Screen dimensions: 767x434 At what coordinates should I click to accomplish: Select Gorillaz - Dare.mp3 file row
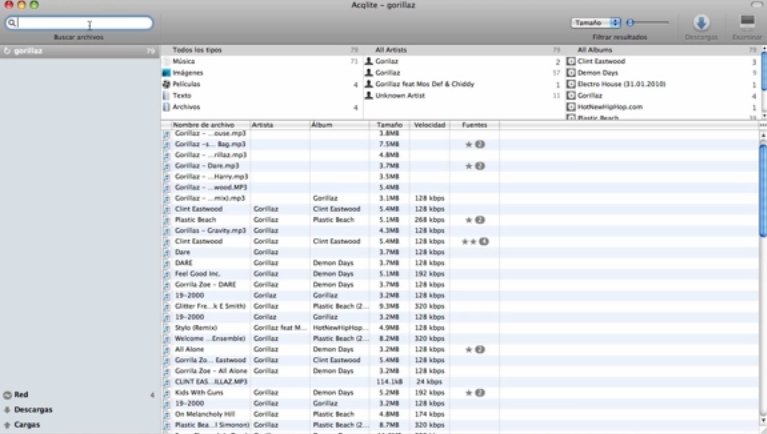coord(460,166)
